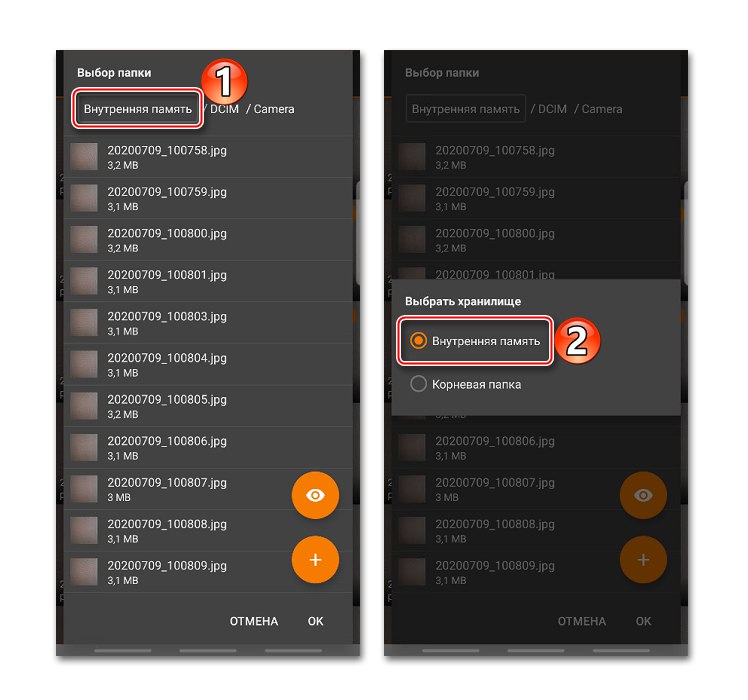The height and width of the screenshot is (700, 748).
Task: Tap dimmed eye button in right panel
Action: pyautogui.click(x=643, y=495)
